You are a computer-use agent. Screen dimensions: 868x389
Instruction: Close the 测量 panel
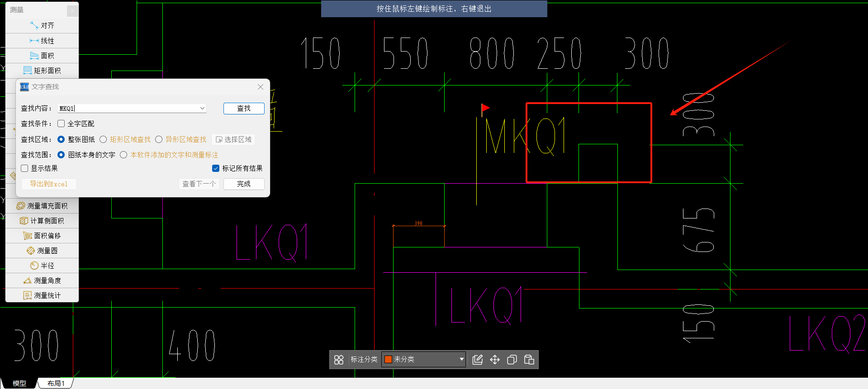click(72, 10)
